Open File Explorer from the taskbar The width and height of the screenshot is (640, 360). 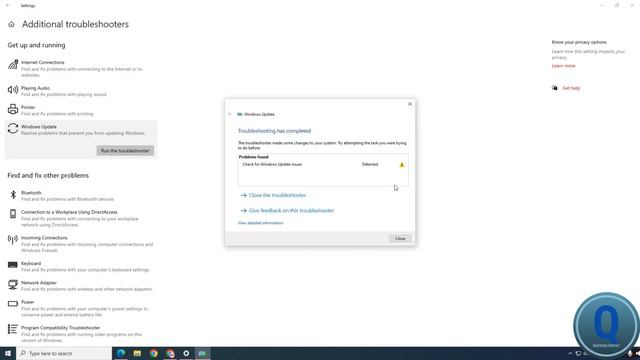tap(137, 353)
